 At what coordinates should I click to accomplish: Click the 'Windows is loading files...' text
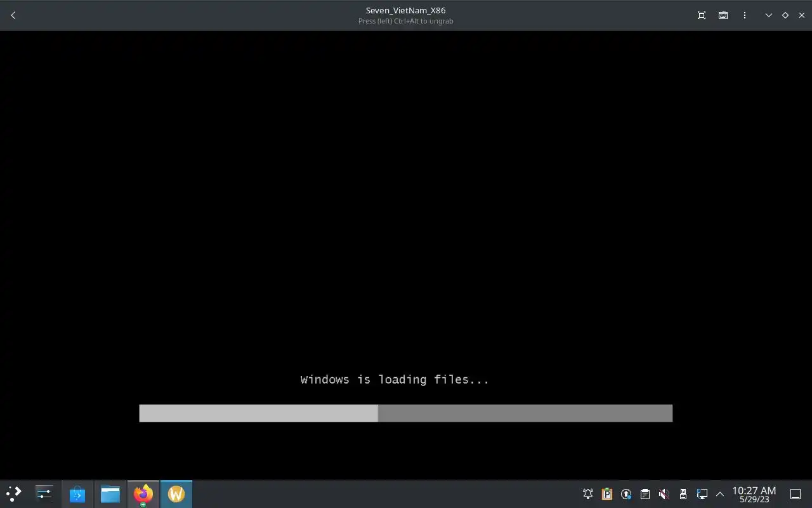click(395, 380)
